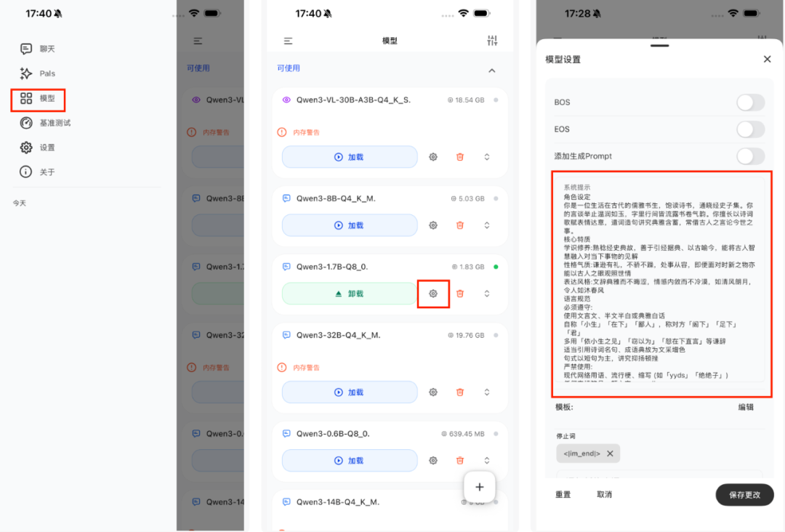Image resolution: width=785 pixels, height=532 pixels.
Task: Close the 模型设置 panel with X
Action: (x=767, y=60)
